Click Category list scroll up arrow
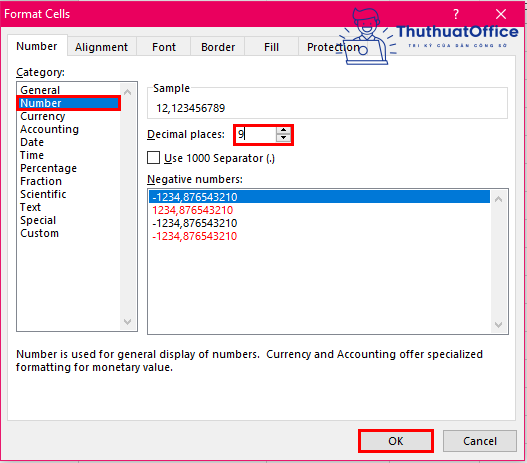The image size is (527, 463). point(128,92)
